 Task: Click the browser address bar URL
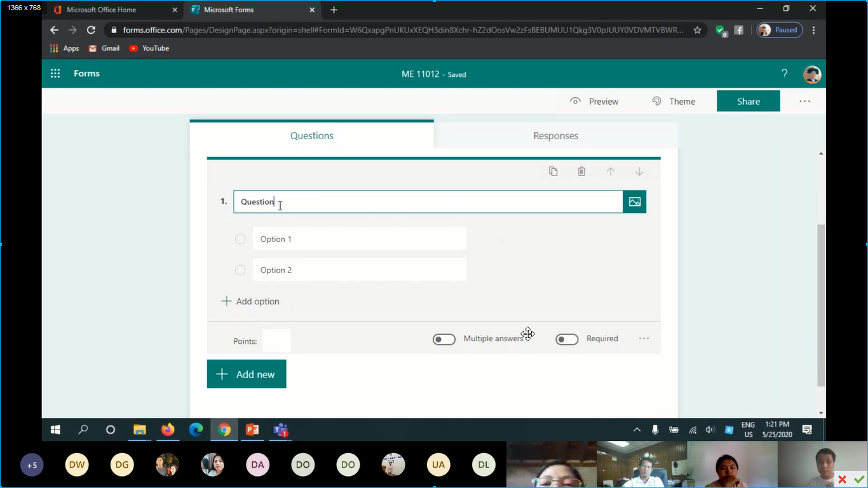click(x=403, y=30)
